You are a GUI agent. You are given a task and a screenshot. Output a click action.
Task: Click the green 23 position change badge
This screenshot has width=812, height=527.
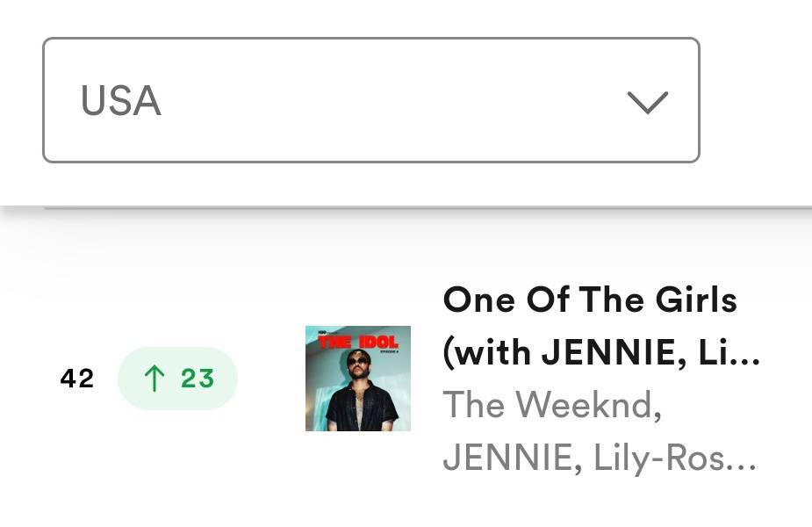click(x=177, y=379)
